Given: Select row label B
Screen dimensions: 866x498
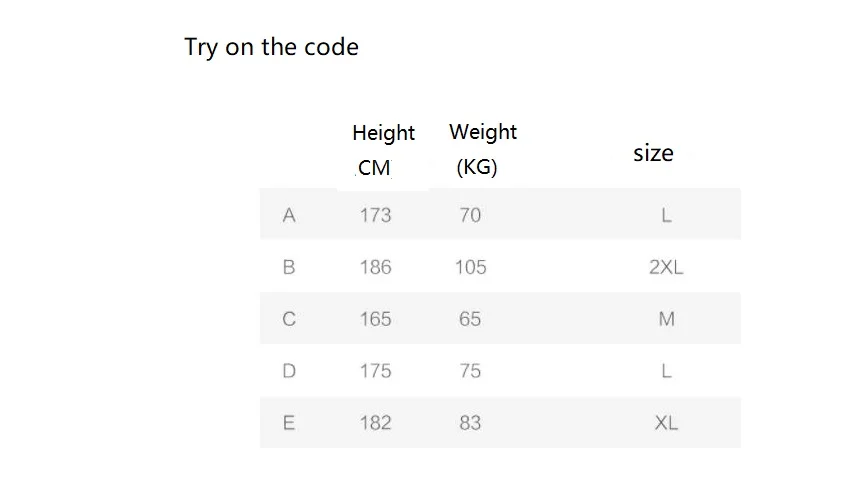Looking at the screenshot, I should [x=289, y=267].
